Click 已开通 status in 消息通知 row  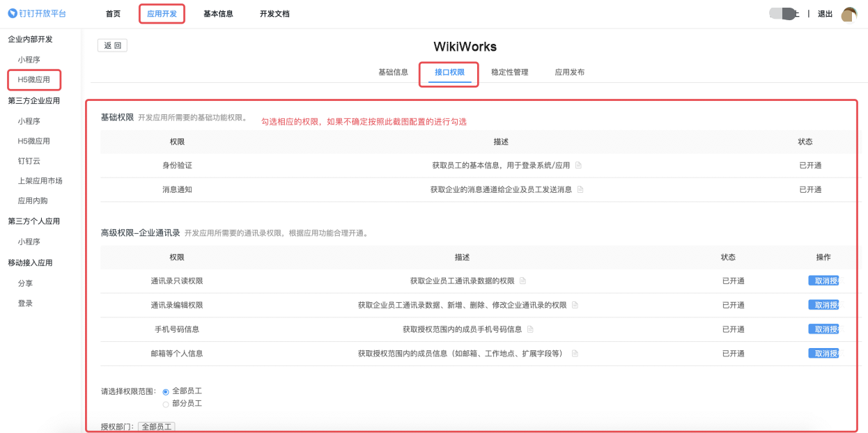click(x=810, y=189)
